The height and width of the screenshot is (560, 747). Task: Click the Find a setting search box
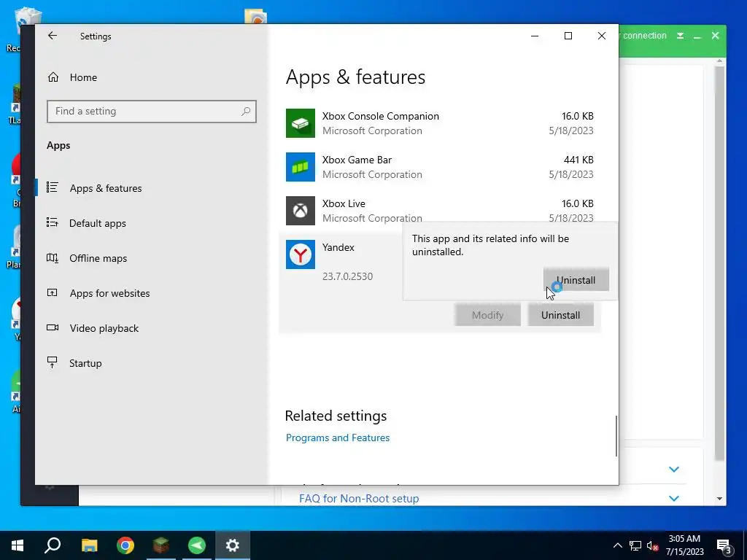[x=152, y=112]
